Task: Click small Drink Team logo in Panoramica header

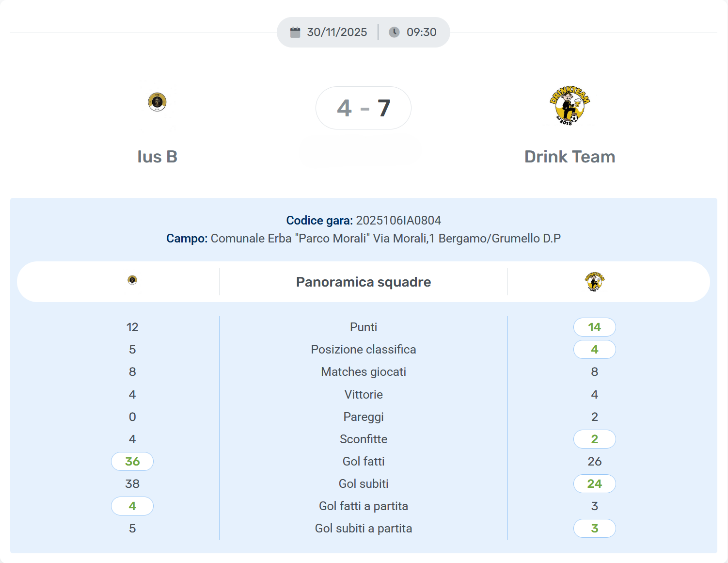Action: (594, 281)
